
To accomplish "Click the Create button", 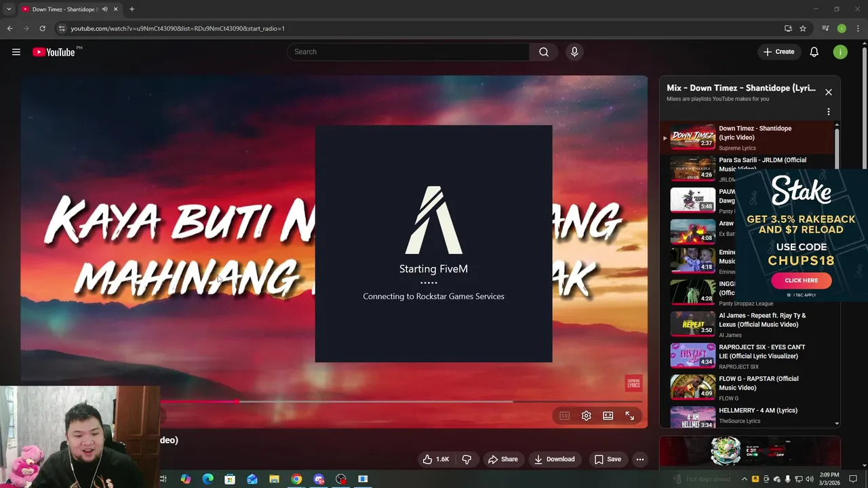I will 778,52.
